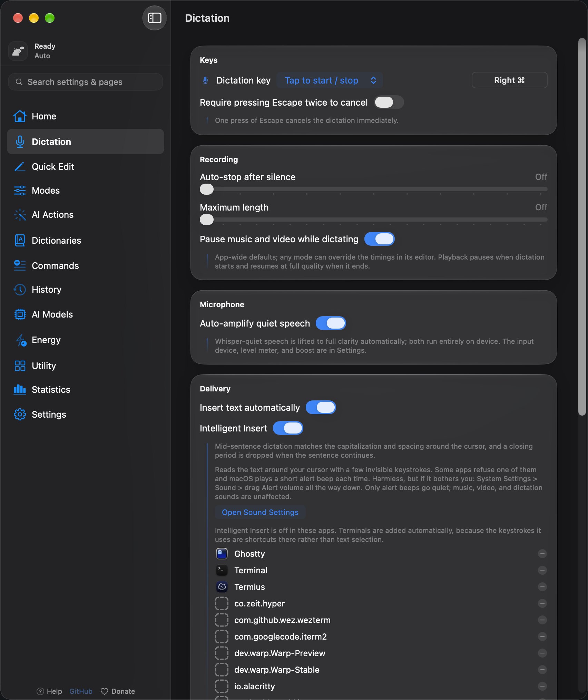
Task: Click Open Sound Settings button
Action: tap(260, 513)
